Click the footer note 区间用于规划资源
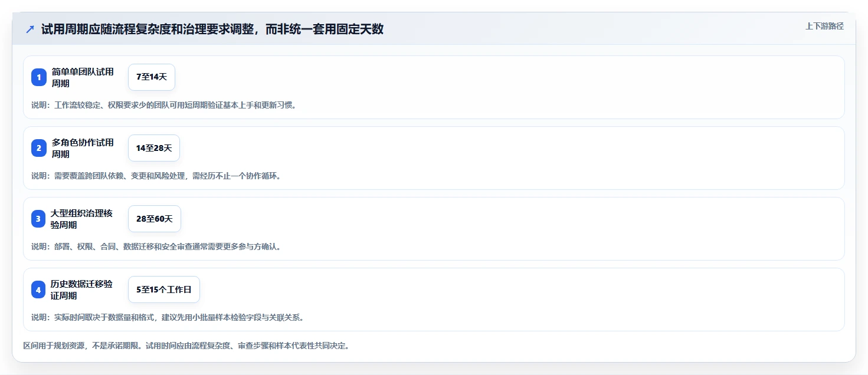This screenshot has height=375, width=868. click(186, 346)
